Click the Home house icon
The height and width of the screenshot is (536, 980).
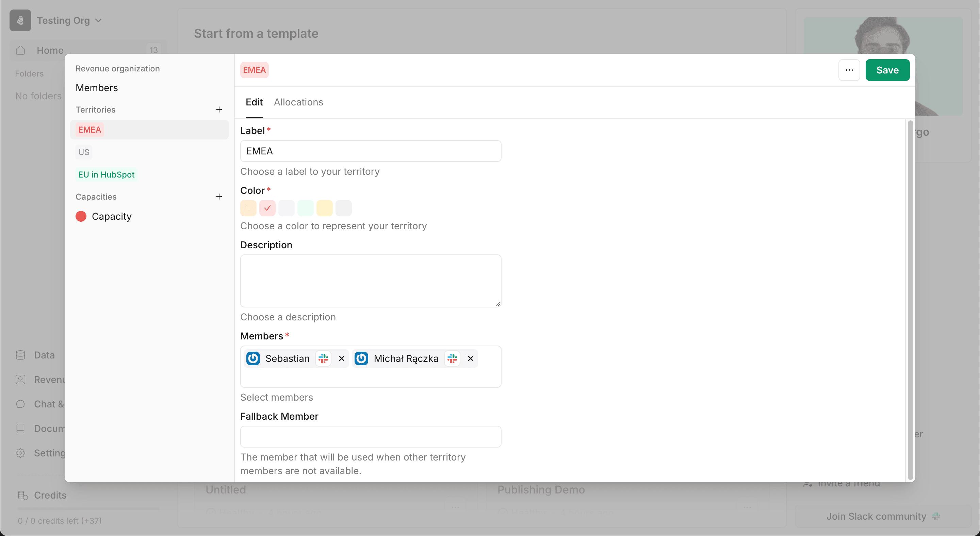pos(20,50)
